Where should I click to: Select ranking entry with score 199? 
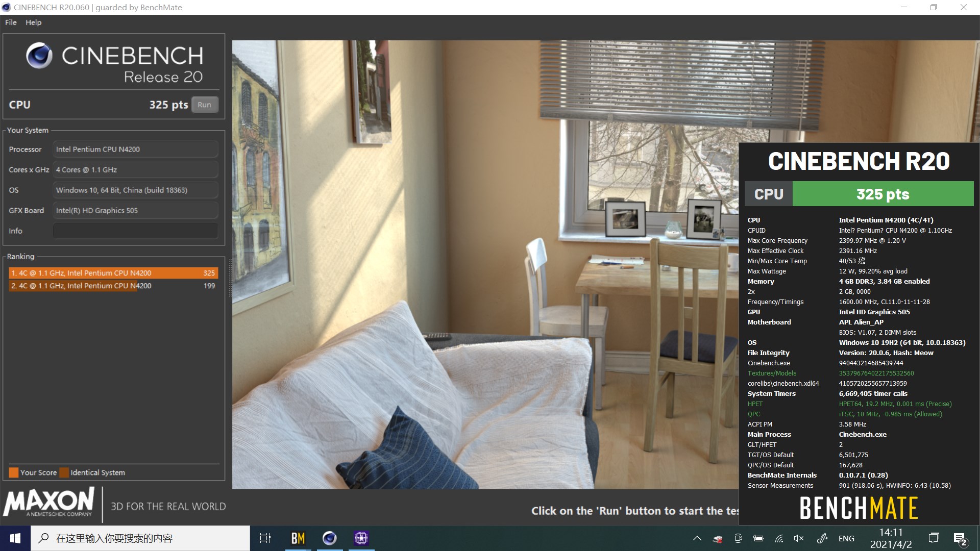(113, 286)
